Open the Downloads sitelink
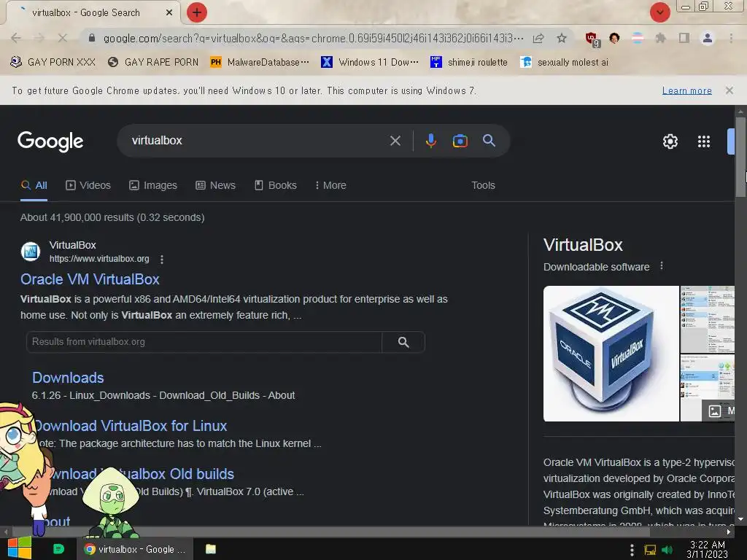 point(68,378)
